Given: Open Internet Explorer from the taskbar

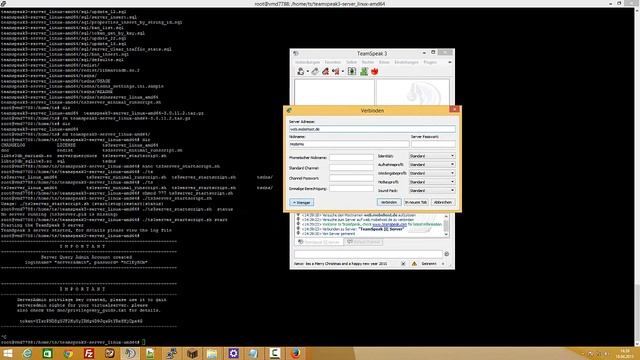Looking at the screenshot, I should 27,353.
